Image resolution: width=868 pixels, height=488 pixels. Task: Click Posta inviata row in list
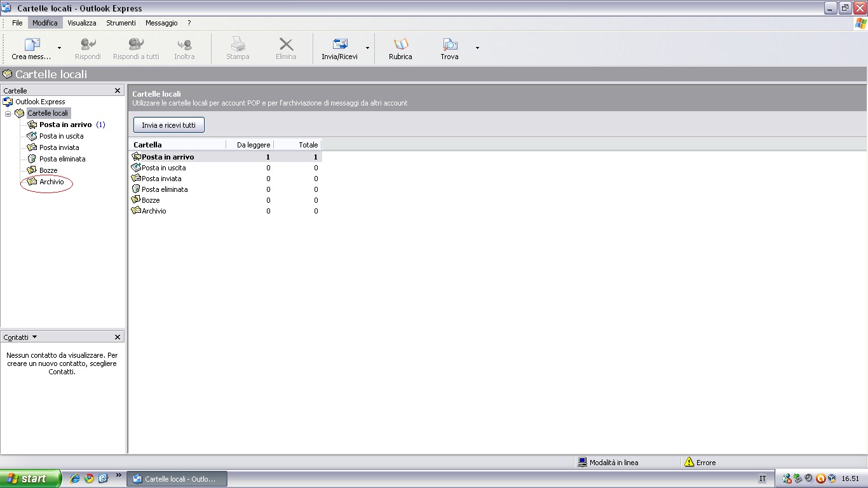(x=226, y=179)
